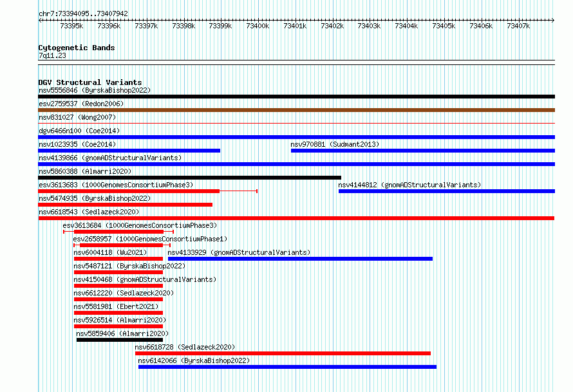Open esv2658957 (1000GenomesConsortiumPhase1) label
The height and width of the screenshot is (392, 573).
(150, 239)
